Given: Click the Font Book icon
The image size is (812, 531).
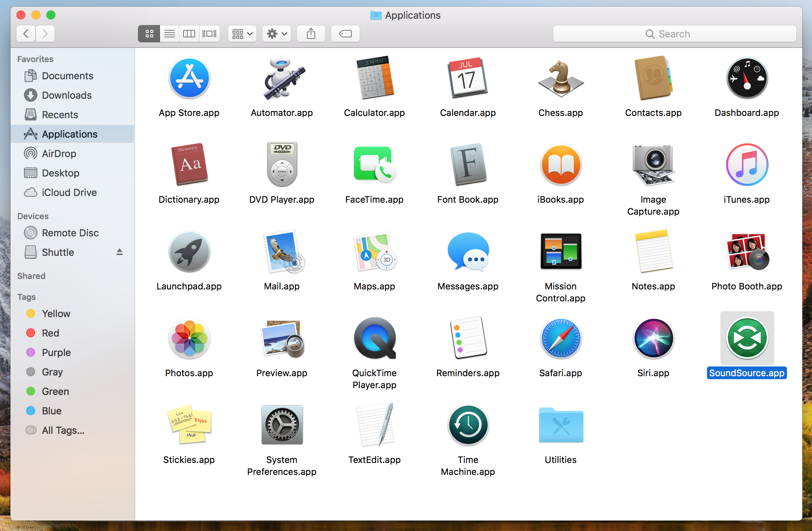Looking at the screenshot, I should (x=468, y=165).
